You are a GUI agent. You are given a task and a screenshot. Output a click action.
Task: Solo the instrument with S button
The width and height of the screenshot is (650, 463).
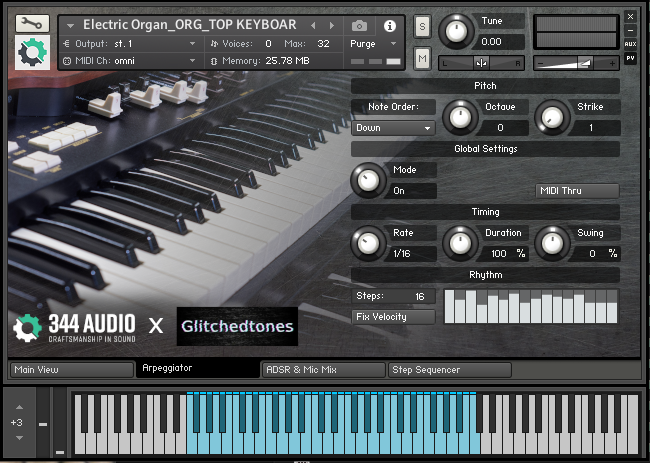click(422, 25)
